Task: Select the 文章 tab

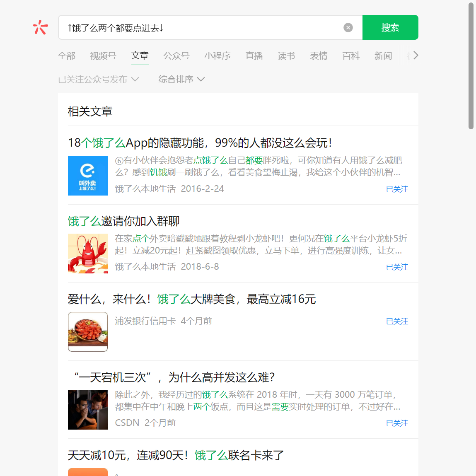Action: tap(140, 56)
